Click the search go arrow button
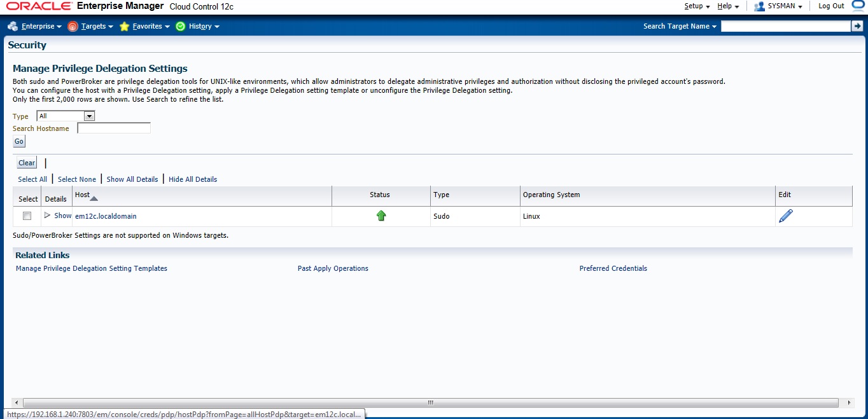 pos(857,26)
